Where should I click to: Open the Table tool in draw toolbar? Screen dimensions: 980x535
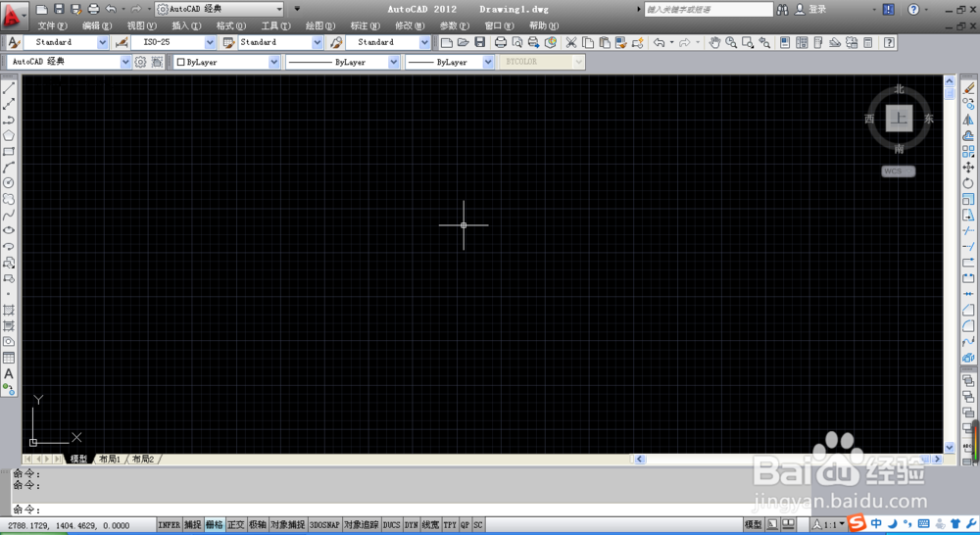(x=9, y=358)
